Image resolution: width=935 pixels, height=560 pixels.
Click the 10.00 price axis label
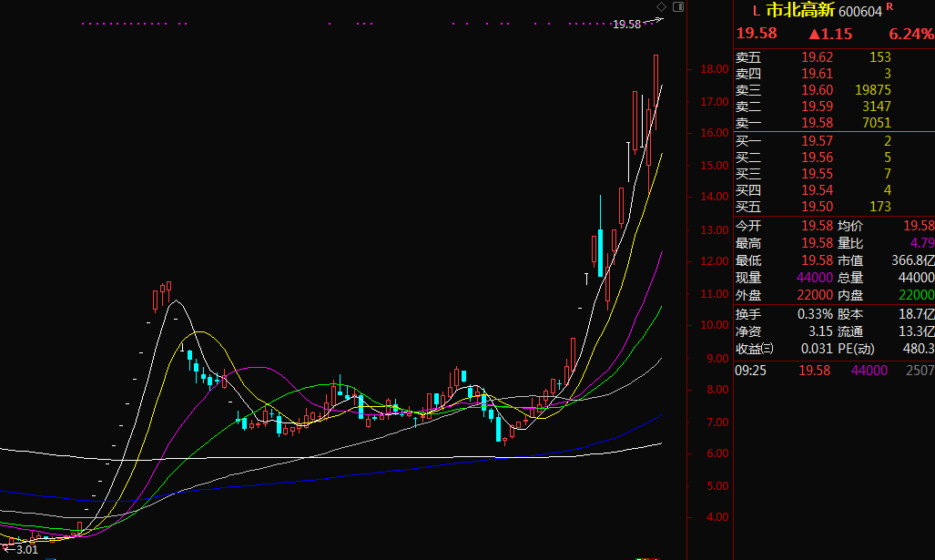(x=715, y=325)
